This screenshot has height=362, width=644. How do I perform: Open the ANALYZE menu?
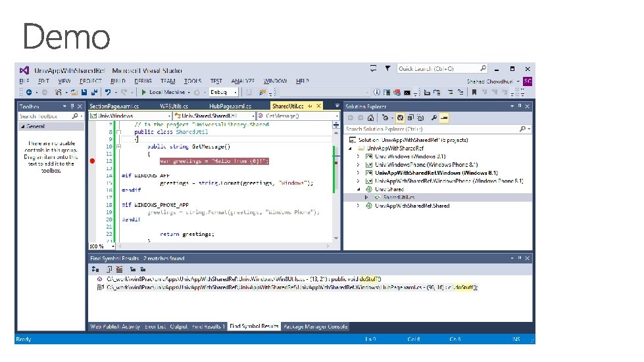pos(243,81)
